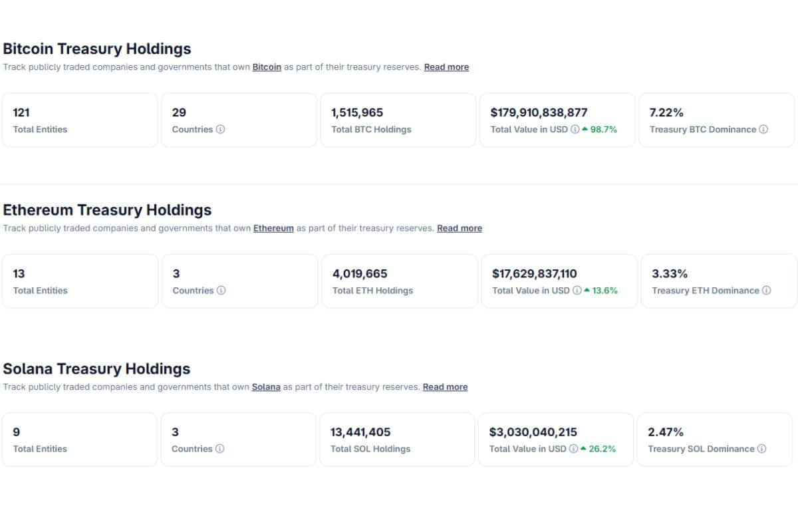Open the Solana link in description
The width and height of the screenshot is (798, 532).
[266, 387]
